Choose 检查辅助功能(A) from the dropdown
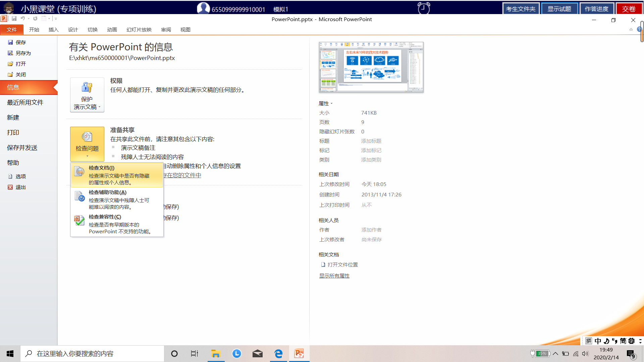 (x=117, y=199)
